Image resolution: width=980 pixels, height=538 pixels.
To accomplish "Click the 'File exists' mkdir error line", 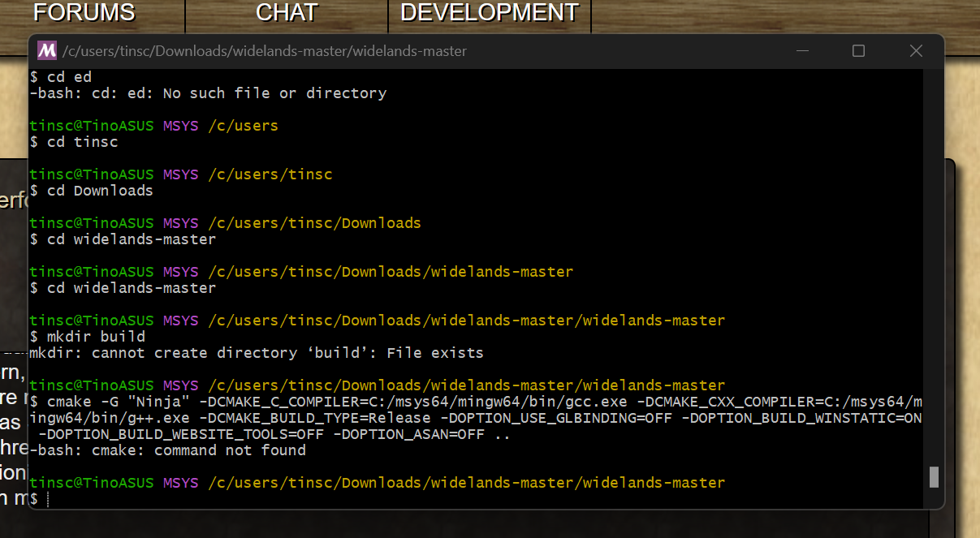I will 256,353.
